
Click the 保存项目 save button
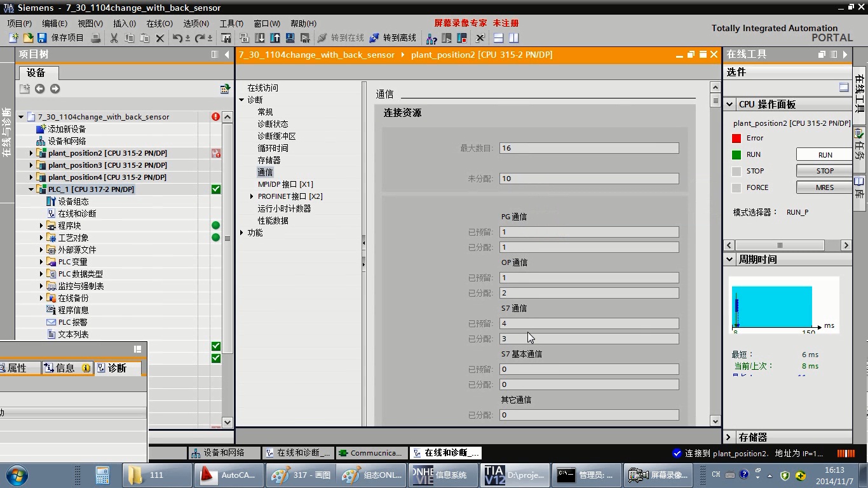click(60, 38)
